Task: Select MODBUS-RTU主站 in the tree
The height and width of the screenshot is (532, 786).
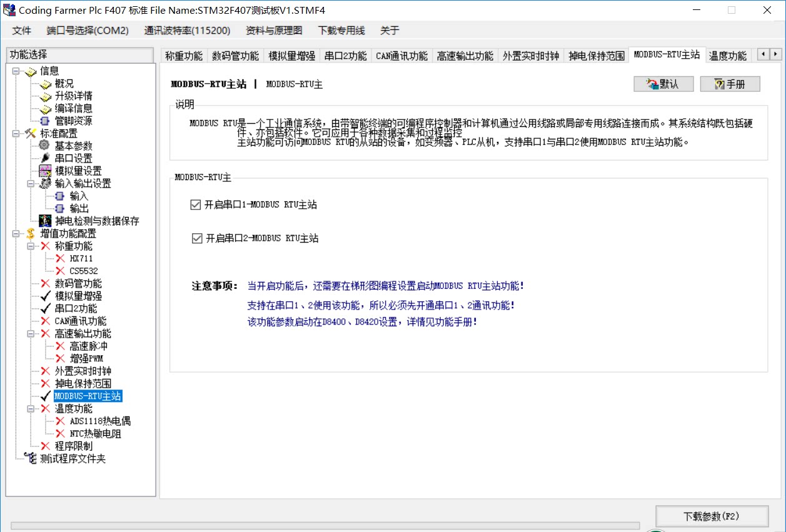Action: [x=88, y=396]
